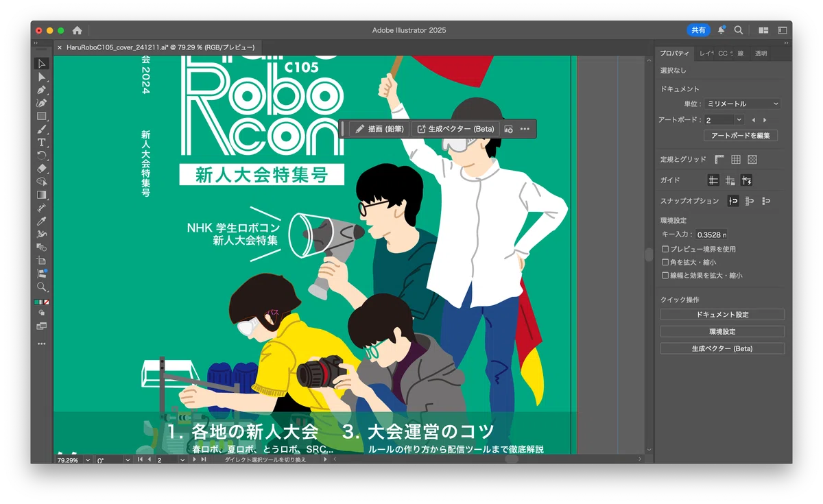Viewport: 823px width, 504px height.
Task: Toggle the show grid icon
Action: (x=736, y=159)
